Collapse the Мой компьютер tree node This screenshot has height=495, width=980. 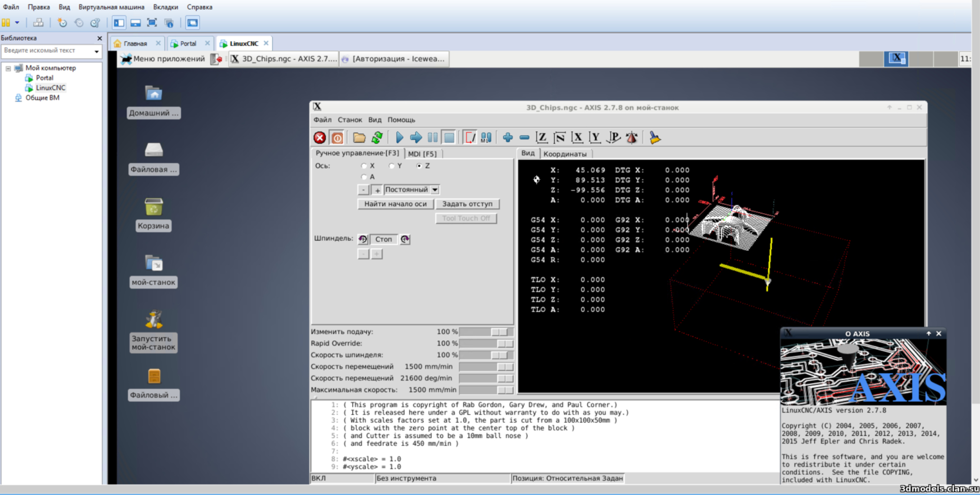(x=8, y=68)
